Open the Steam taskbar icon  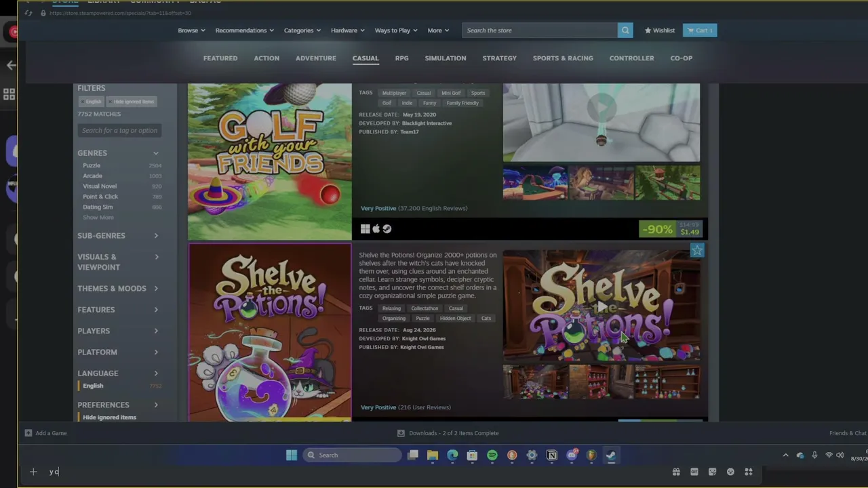[610, 455]
